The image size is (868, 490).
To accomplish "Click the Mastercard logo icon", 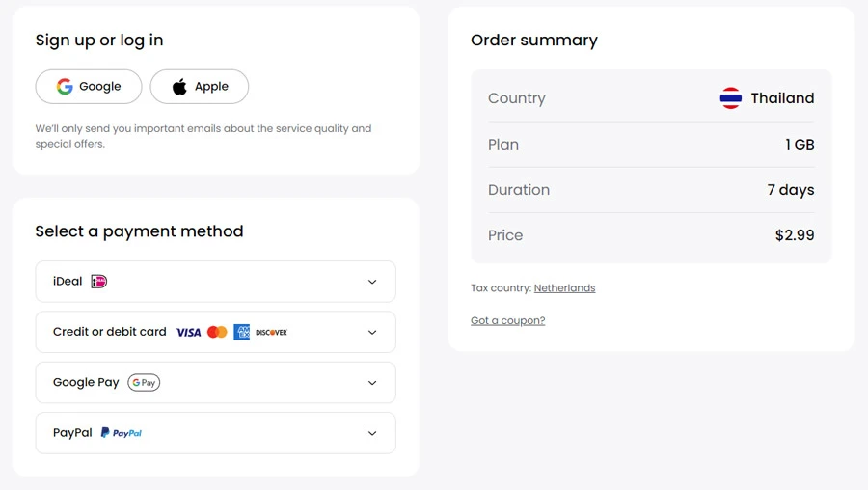I will (217, 332).
